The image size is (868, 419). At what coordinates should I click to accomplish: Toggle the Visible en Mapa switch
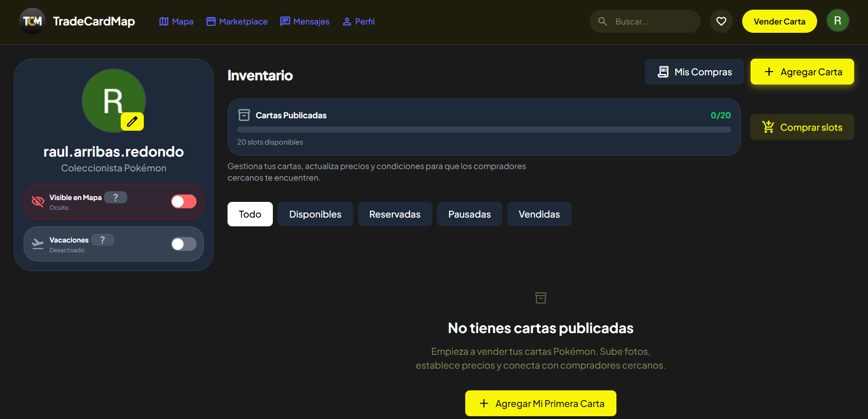point(184,201)
